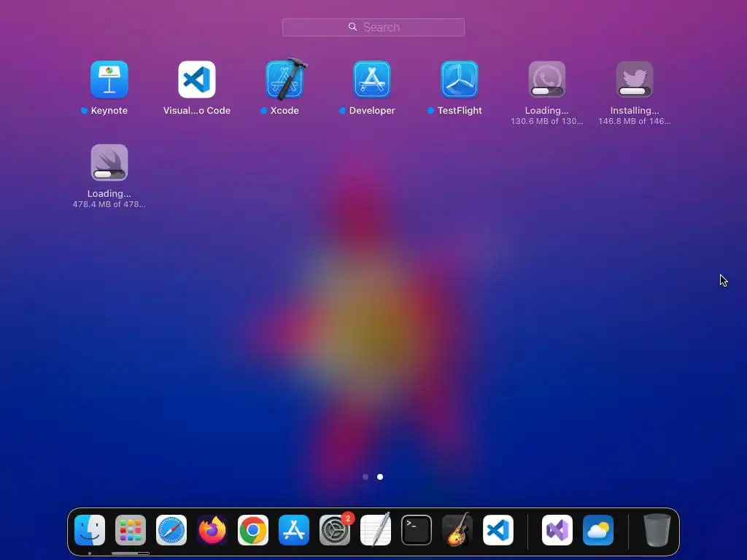Click in the Launchpad Search field

[373, 27]
